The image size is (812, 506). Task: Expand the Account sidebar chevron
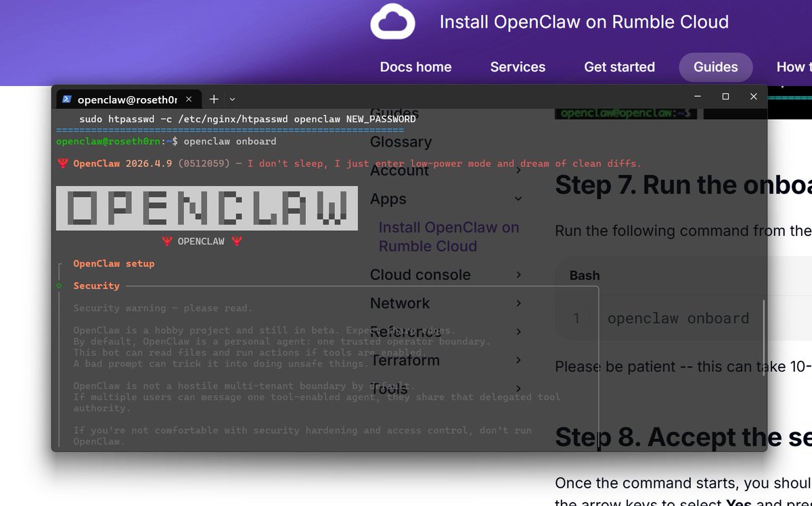tap(518, 170)
